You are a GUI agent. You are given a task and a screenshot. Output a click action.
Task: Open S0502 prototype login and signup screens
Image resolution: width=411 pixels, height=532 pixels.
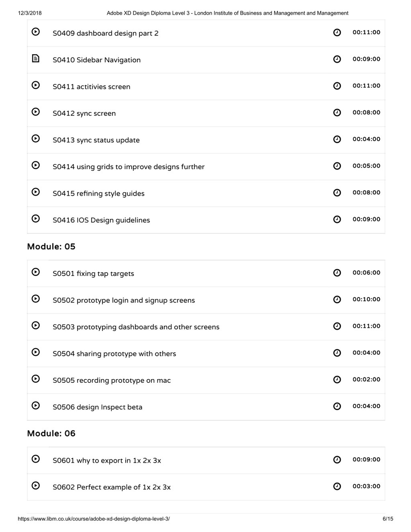point(124,300)
